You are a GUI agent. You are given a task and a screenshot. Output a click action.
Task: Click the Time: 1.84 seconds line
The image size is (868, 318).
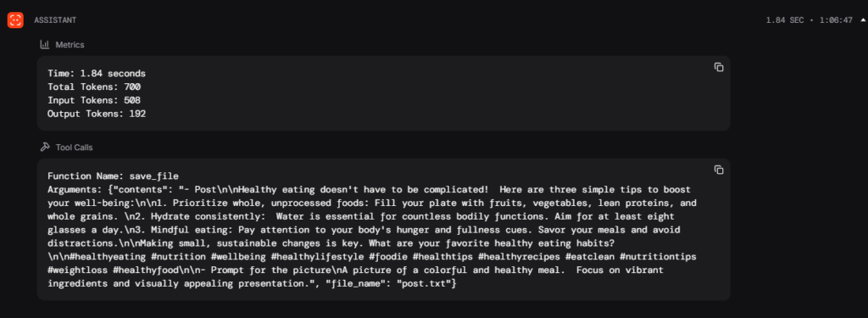coord(97,73)
